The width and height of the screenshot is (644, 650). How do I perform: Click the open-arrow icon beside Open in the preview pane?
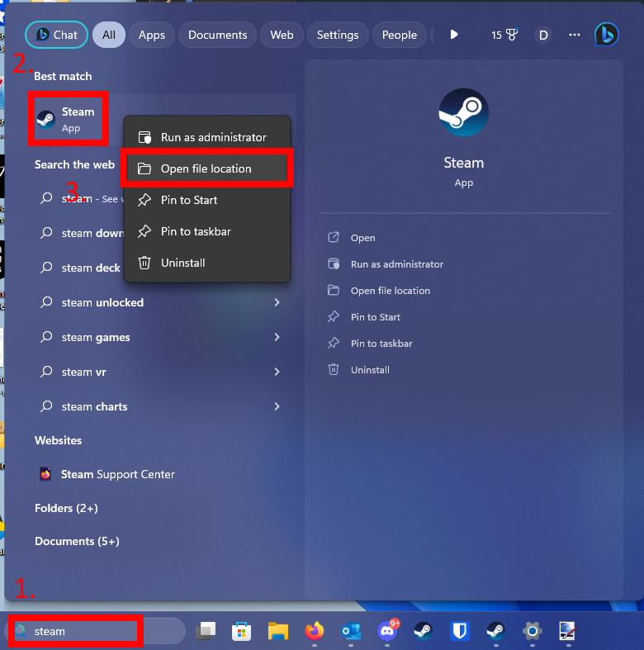pyautogui.click(x=334, y=237)
